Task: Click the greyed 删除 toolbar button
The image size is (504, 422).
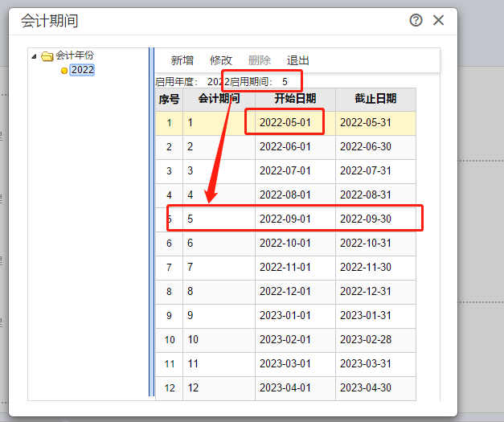Action: click(x=260, y=60)
